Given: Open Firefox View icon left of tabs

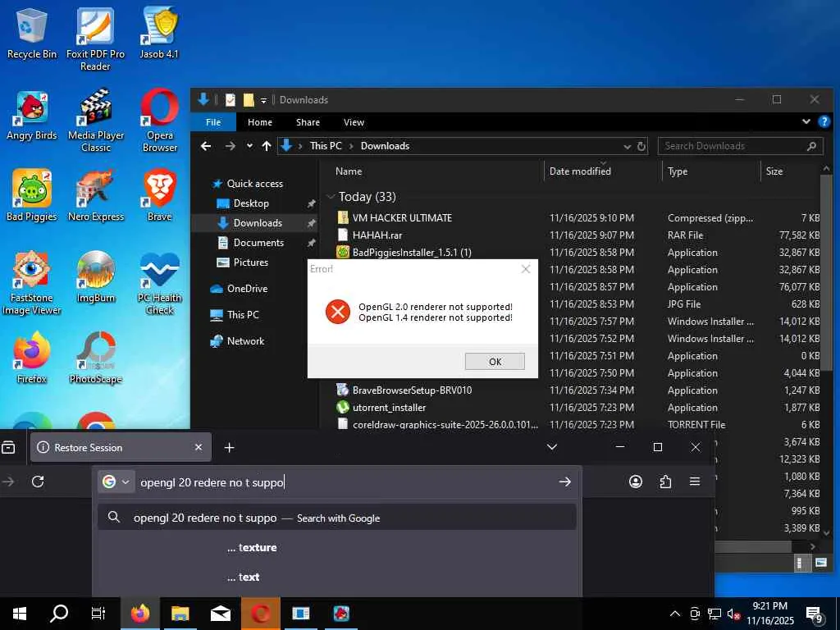Looking at the screenshot, I should (8, 447).
